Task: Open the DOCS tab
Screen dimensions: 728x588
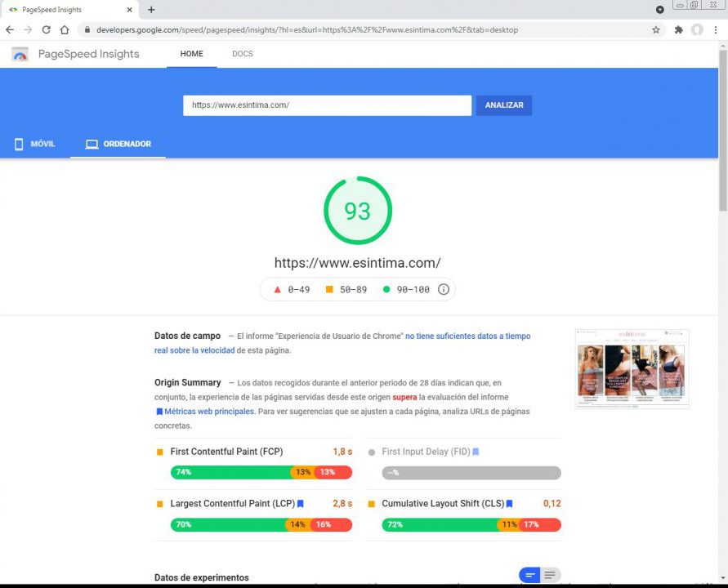Action: pyautogui.click(x=243, y=54)
